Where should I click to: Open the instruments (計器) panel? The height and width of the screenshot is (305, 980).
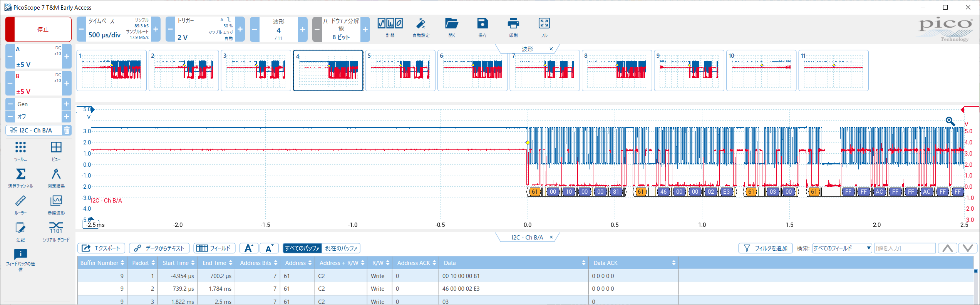(390, 28)
